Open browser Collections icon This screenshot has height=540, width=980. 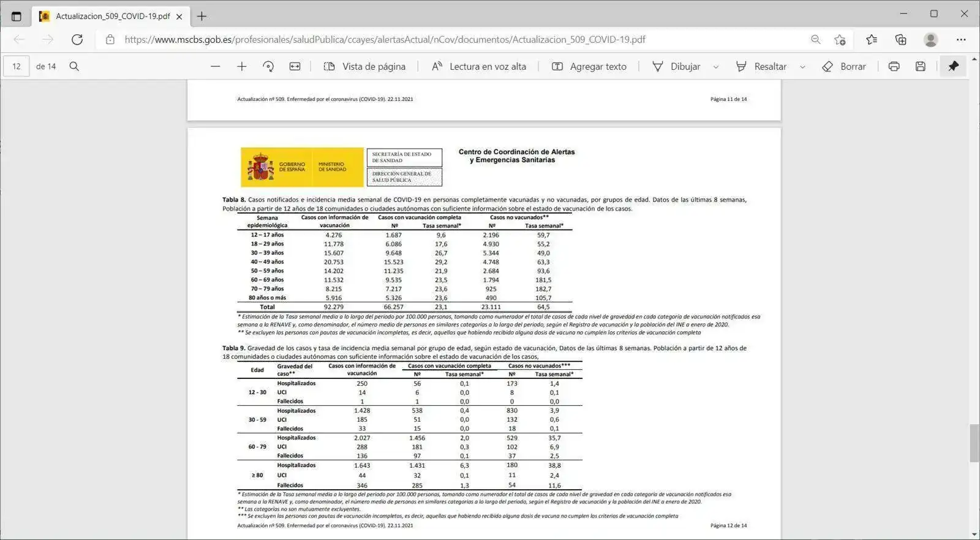click(x=900, y=40)
